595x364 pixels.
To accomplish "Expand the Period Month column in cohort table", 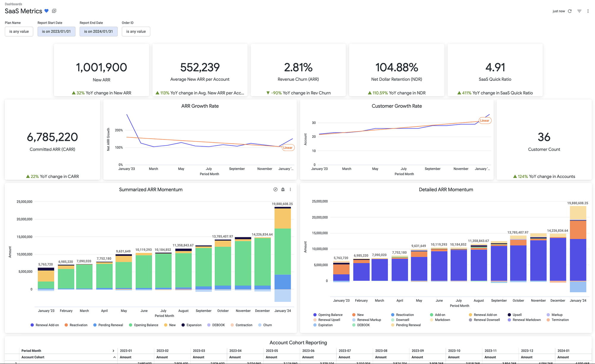I will pos(113,351).
